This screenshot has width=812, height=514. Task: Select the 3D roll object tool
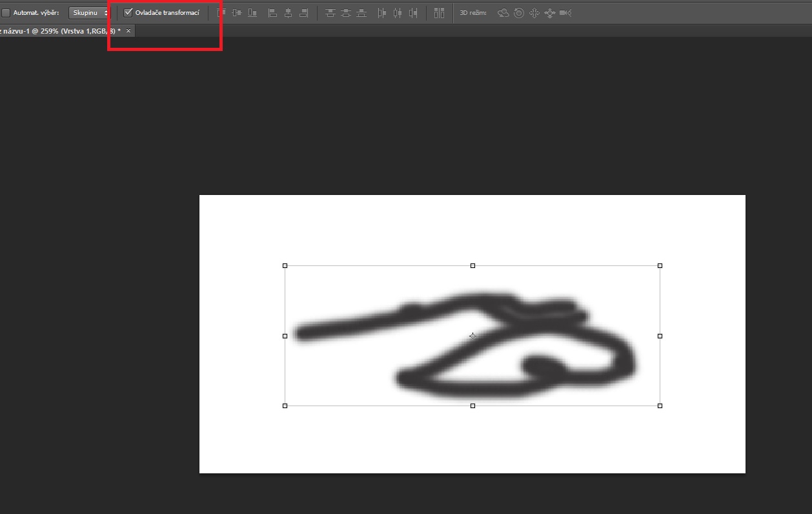point(519,13)
